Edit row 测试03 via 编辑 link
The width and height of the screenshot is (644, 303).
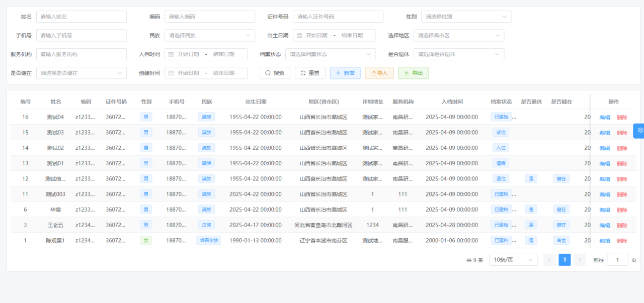tap(605, 133)
